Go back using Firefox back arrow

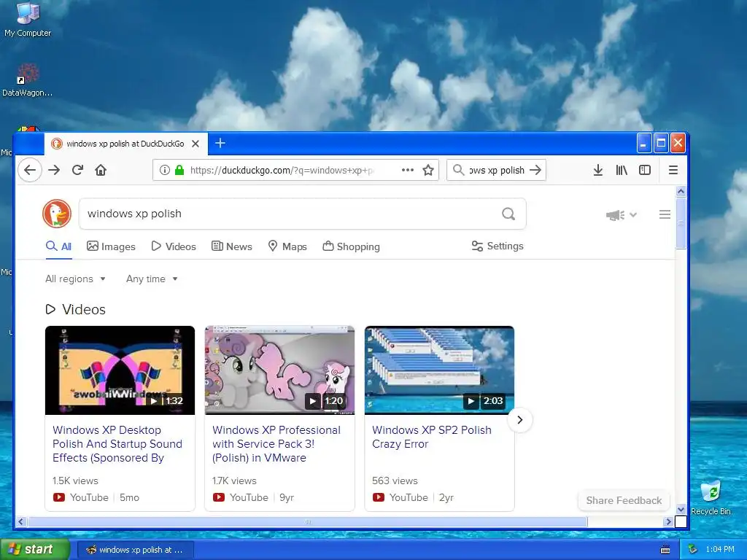[29, 170]
